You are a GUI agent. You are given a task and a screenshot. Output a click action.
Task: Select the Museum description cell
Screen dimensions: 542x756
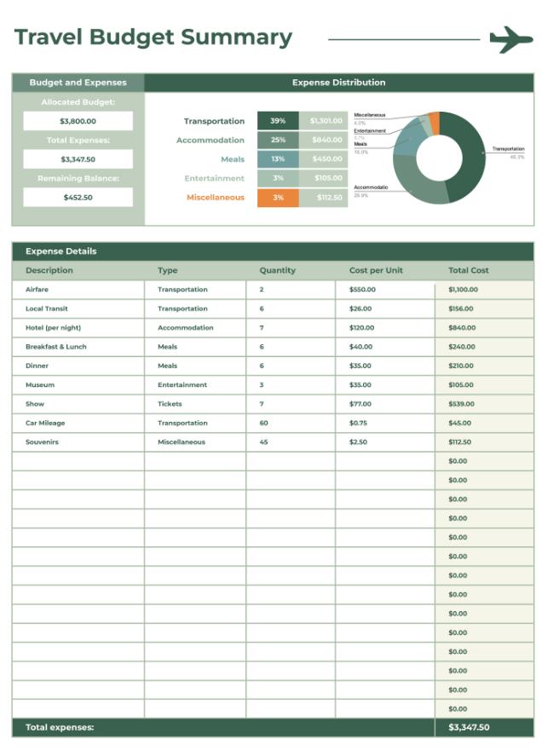tap(78, 384)
